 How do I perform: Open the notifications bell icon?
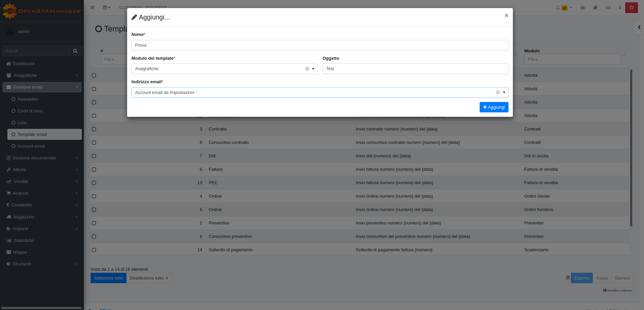558,7
